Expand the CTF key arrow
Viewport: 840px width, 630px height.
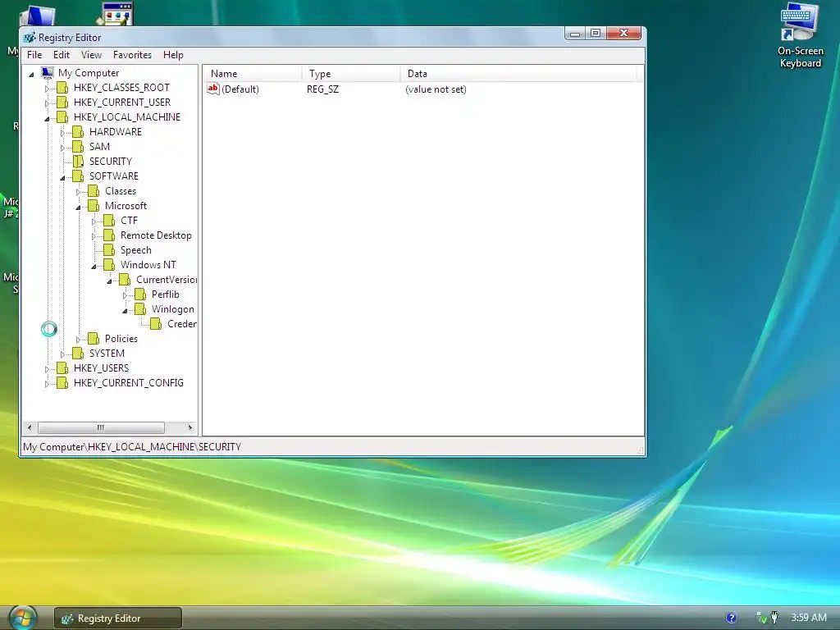coord(94,221)
